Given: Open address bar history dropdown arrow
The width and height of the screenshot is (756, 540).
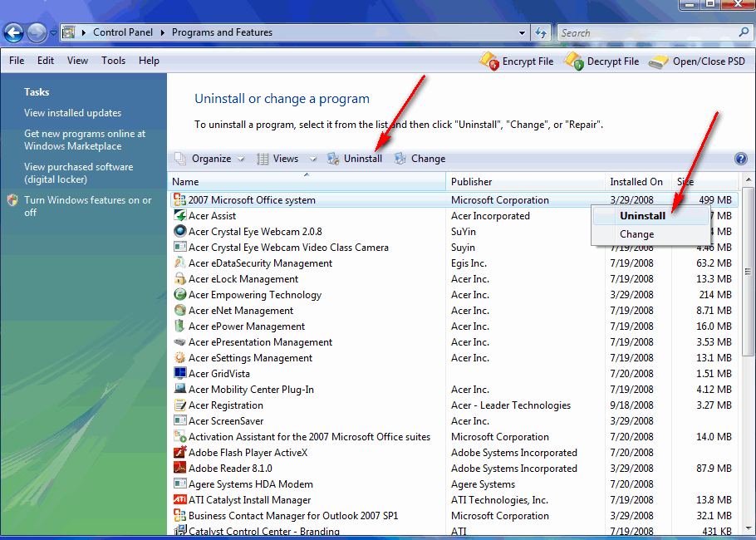Looking at the screenshot, I should pyautogui.click(x=522, y=32).
